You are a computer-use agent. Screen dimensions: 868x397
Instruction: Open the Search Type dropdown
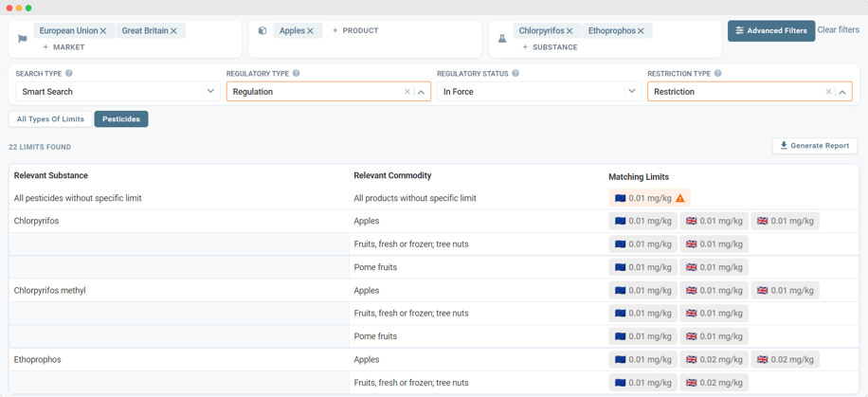(x=210, y=92)
